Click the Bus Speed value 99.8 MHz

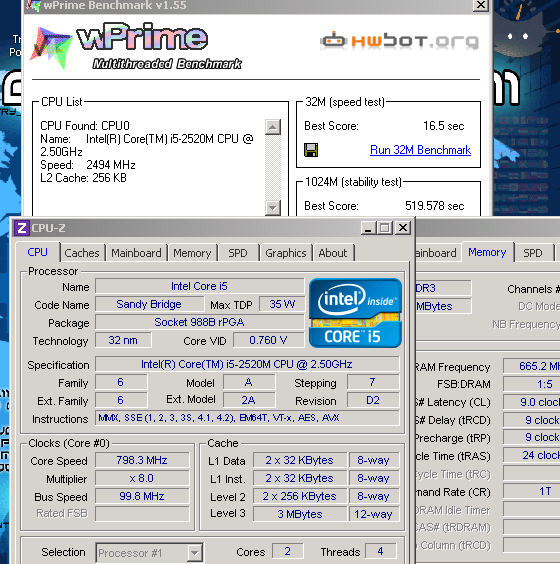(x=142, y=496)
